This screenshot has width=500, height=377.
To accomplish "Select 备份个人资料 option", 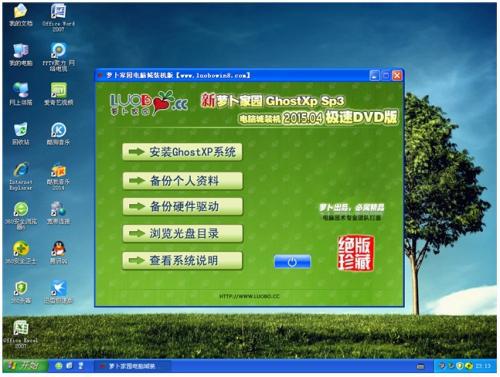I will pyautogui.click(x=182, y=181).
